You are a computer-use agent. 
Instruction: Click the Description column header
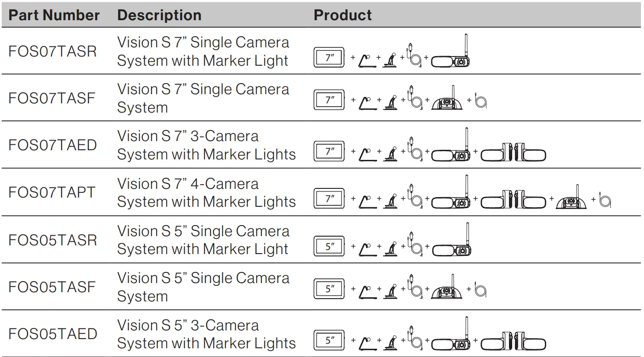pyautogui.click(x=159, y=15)
